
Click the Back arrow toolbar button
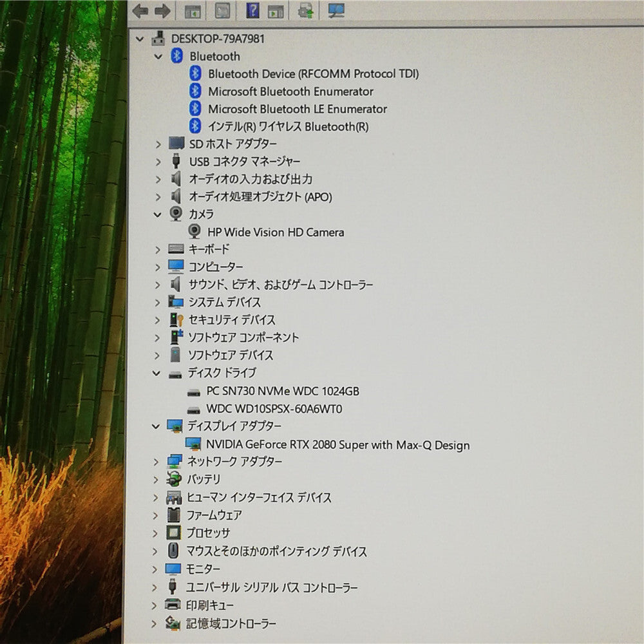[140, 11]
